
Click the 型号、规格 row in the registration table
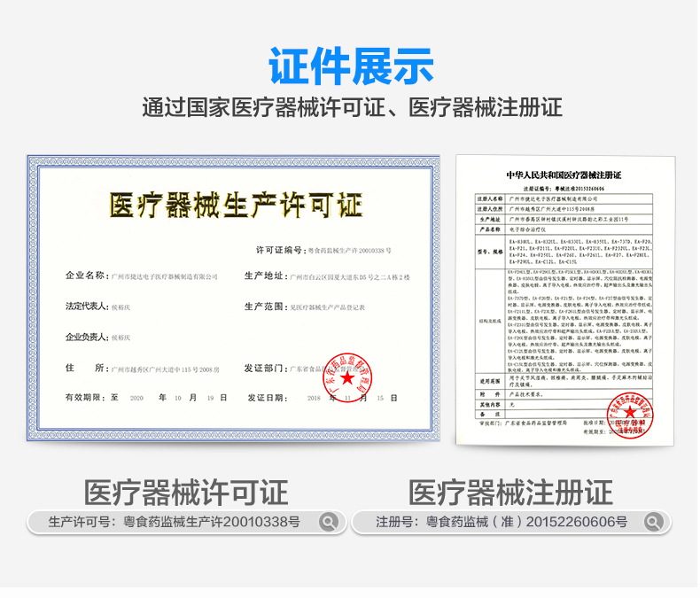pos(564,252)
